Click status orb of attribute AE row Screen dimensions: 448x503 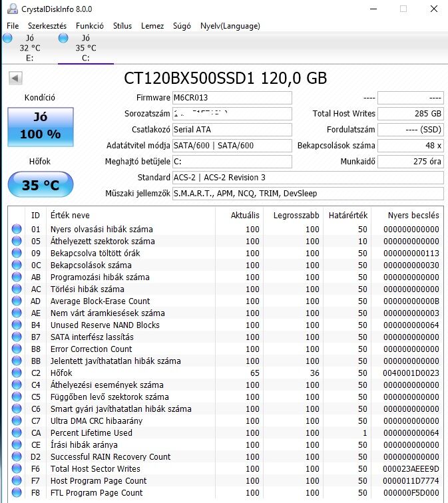17,313
